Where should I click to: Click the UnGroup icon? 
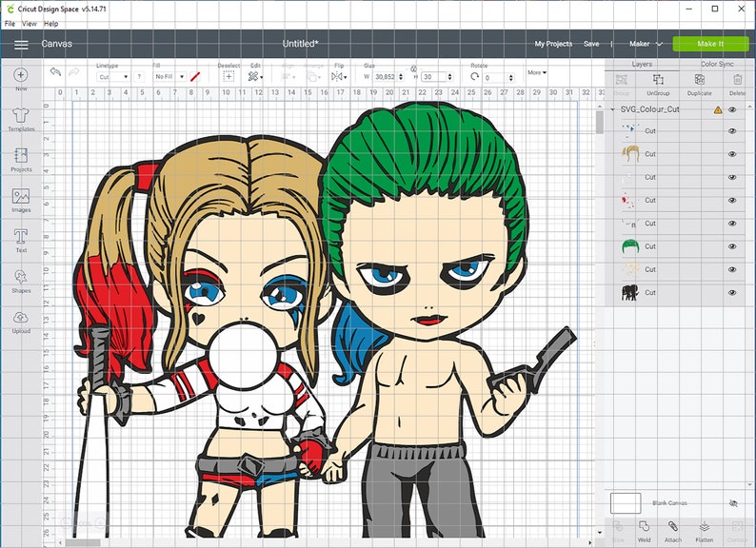(x=658, y=80)
